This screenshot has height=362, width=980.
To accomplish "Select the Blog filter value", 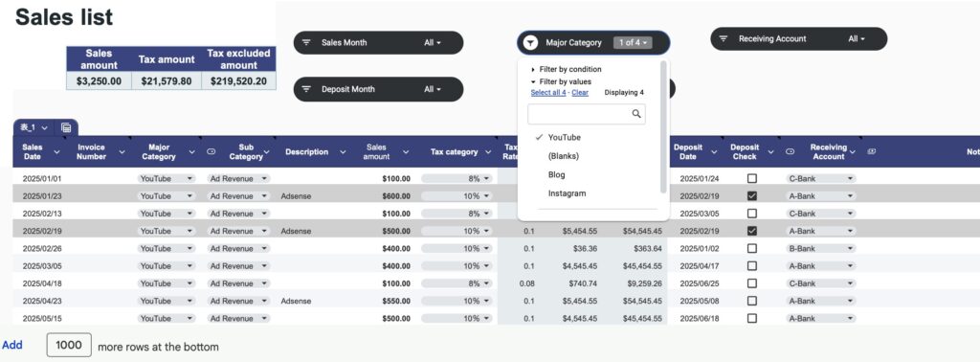I will coord(556,175).
